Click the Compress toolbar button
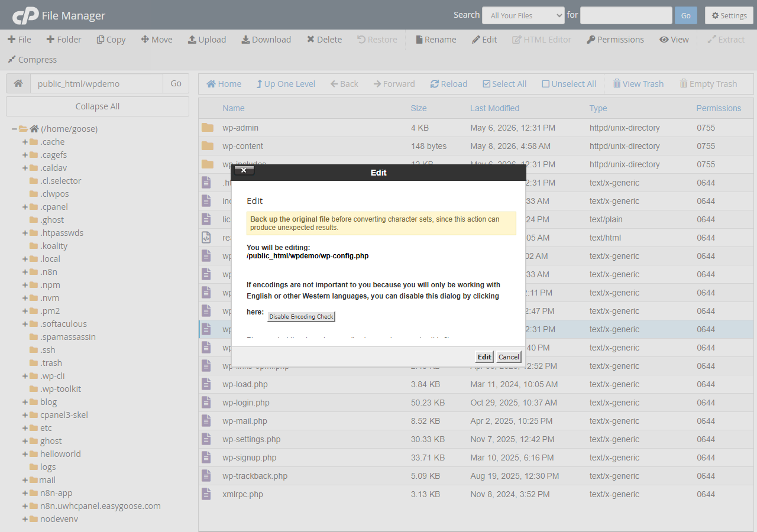The image size is (757, 532). (x=32, y=60)
